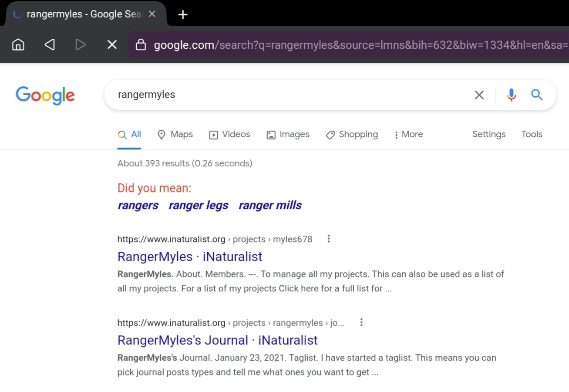The image size is (569, 392).
Task: Open the Google logo home link
Action: [45, 95]
